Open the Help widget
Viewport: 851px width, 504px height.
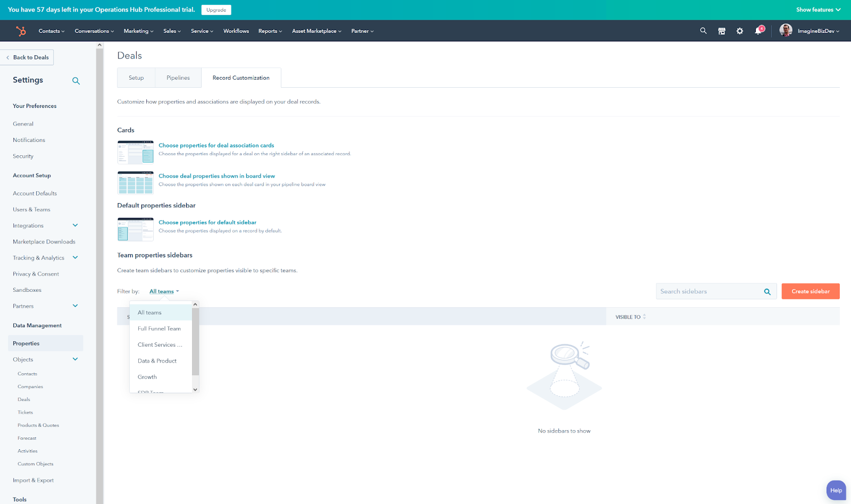point(836,490)
